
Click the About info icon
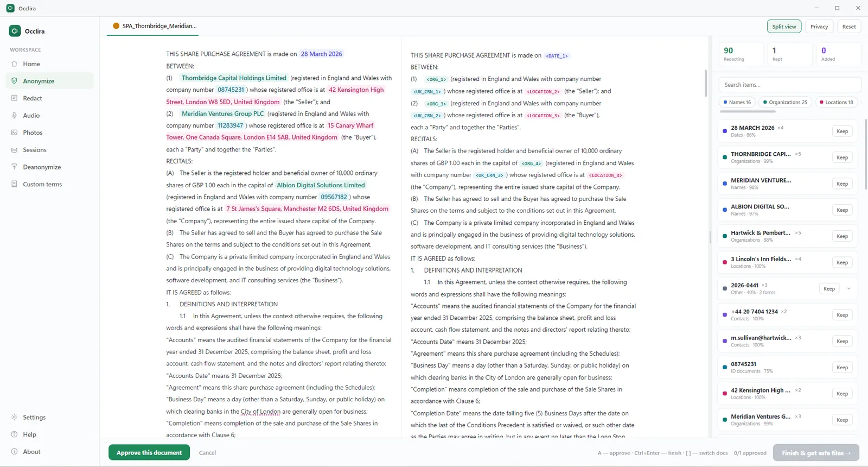(x=14, y=452)
